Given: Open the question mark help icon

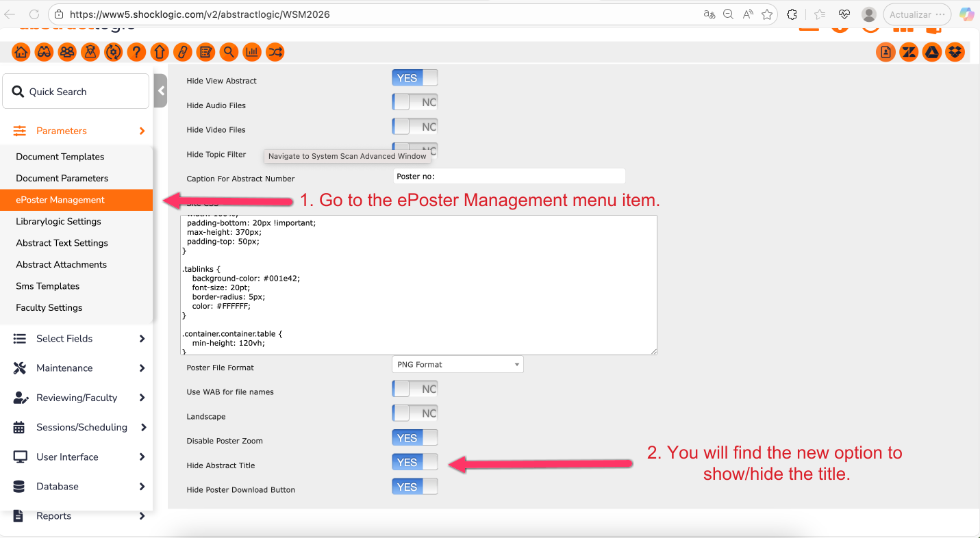Looking at the screenshot, I should coord(137,52).
